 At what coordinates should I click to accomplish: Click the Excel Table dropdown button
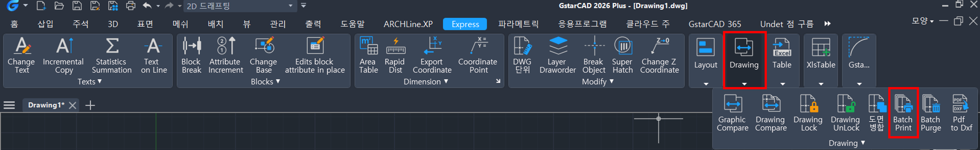tap(782, 83)
